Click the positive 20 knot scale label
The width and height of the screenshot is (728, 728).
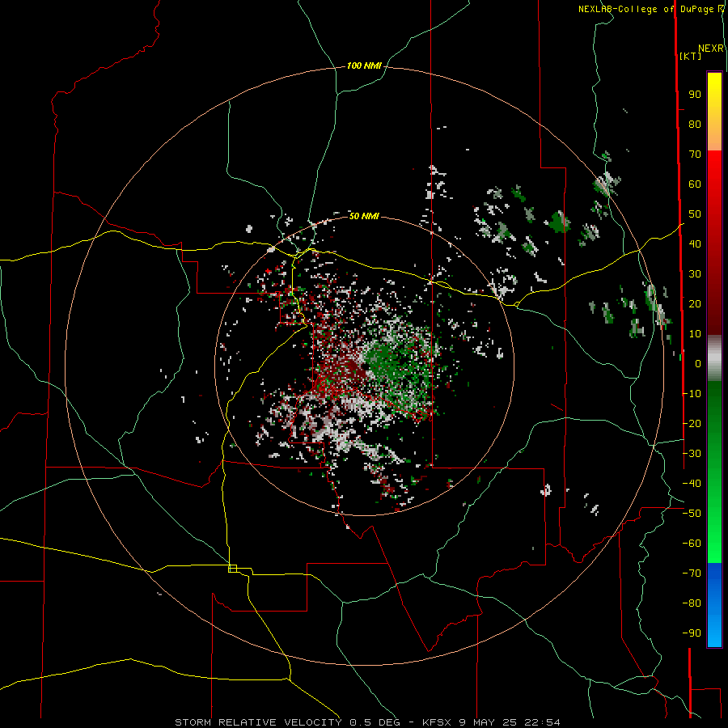695,304
